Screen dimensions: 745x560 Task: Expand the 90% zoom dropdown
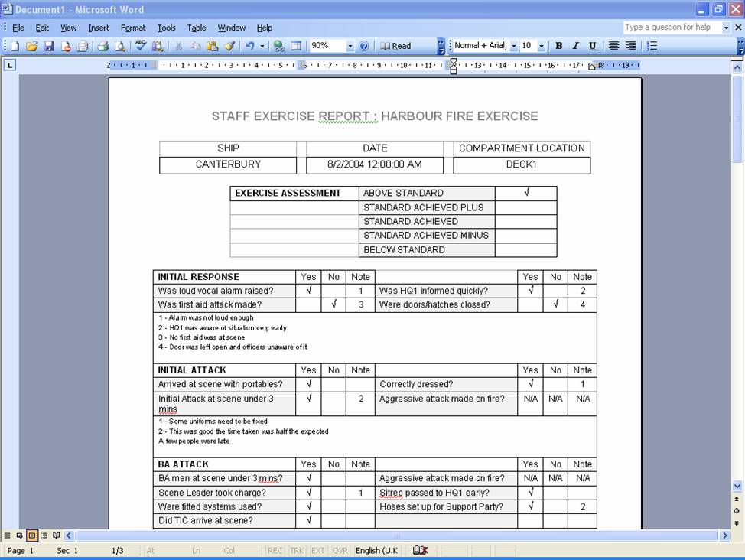350,46
